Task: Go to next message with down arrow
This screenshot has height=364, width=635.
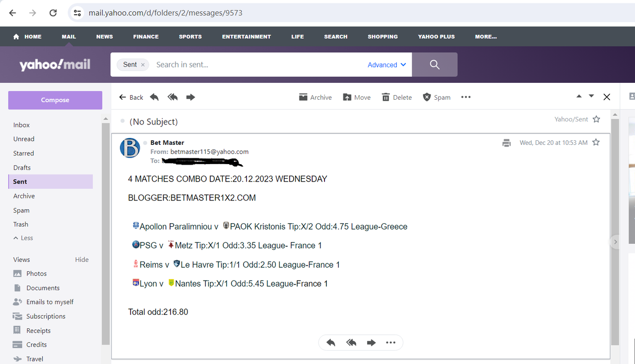Action: pos(591,96)
